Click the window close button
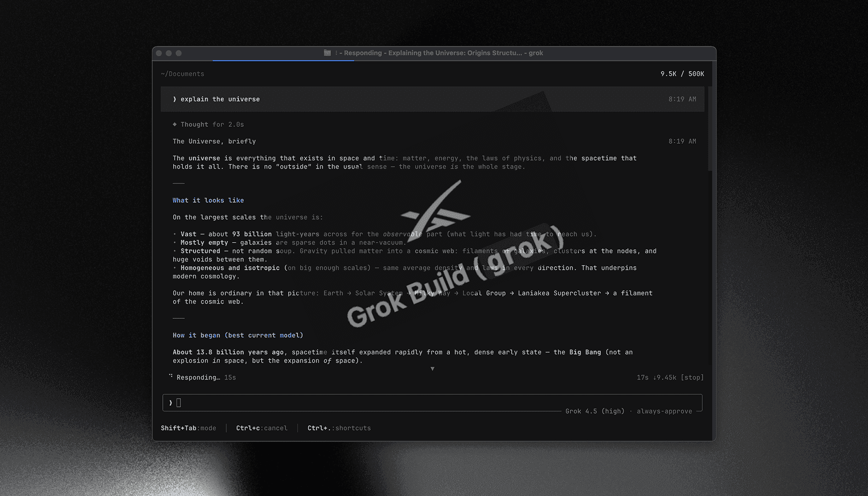This screenshot has height=496, width=868. pyautogui.click(x=159, y=53)
